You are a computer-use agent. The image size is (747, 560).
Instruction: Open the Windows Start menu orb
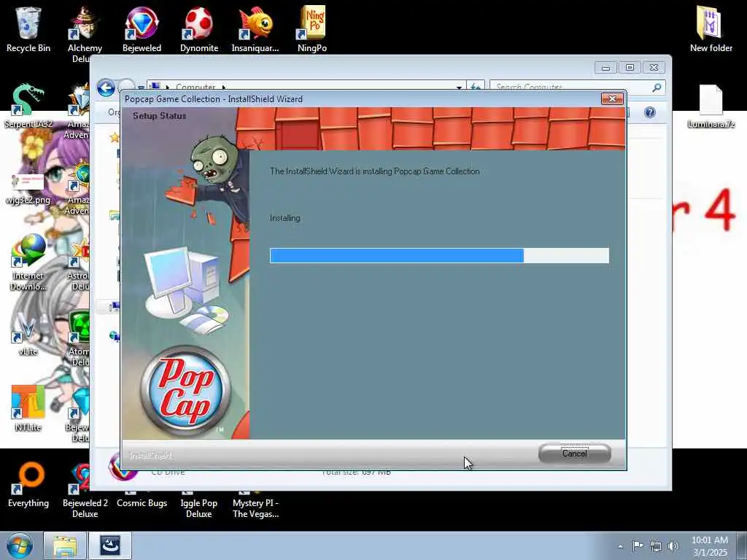(20, 545)
